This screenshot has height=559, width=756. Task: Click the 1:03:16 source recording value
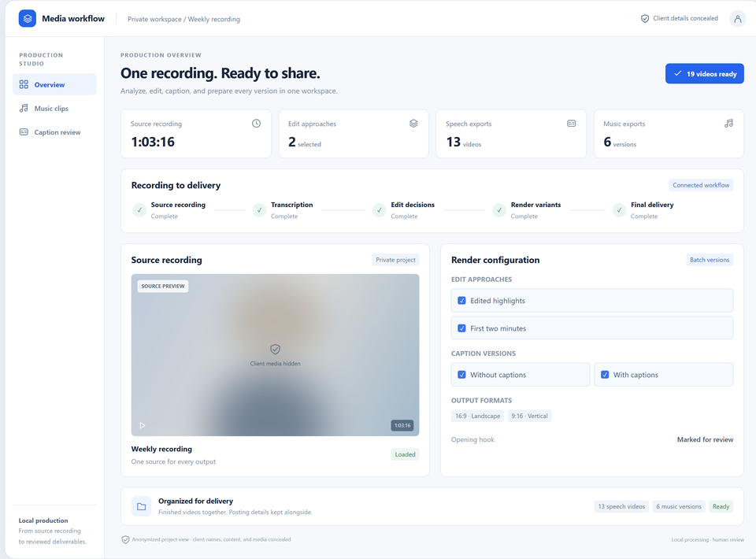click(153, 142)
